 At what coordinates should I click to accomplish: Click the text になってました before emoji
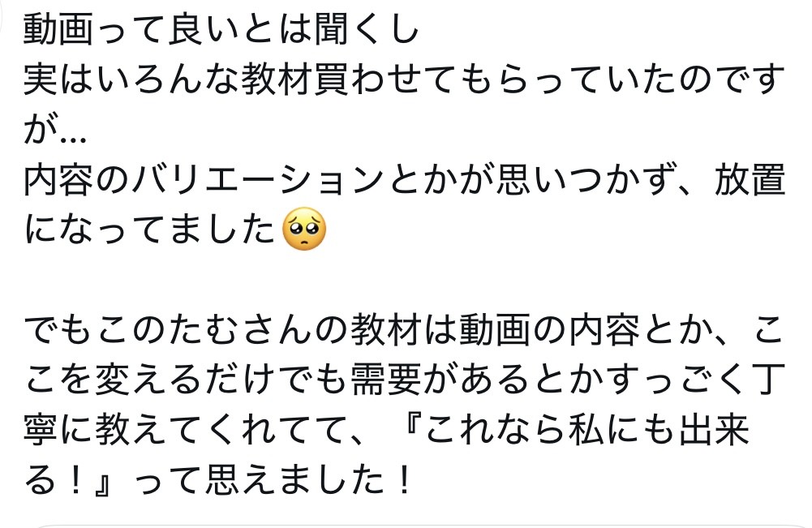point(149,230)
